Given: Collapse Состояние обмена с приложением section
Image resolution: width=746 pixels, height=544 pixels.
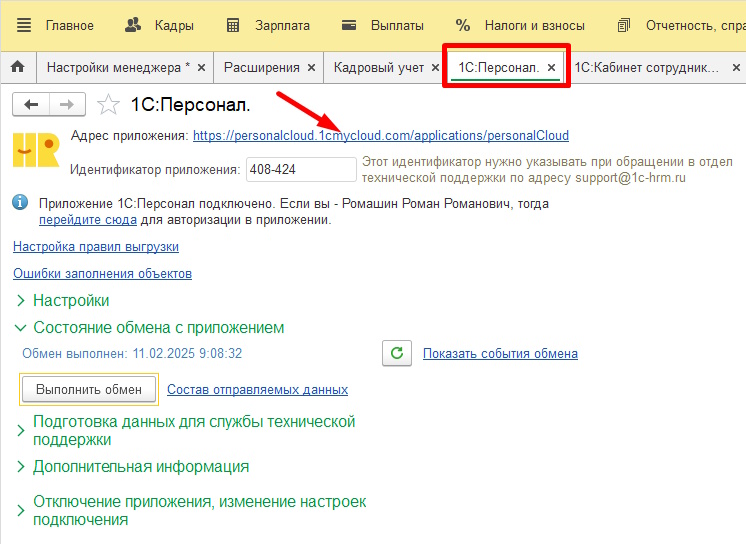Looking at the screenshot, I should [158, 327].
